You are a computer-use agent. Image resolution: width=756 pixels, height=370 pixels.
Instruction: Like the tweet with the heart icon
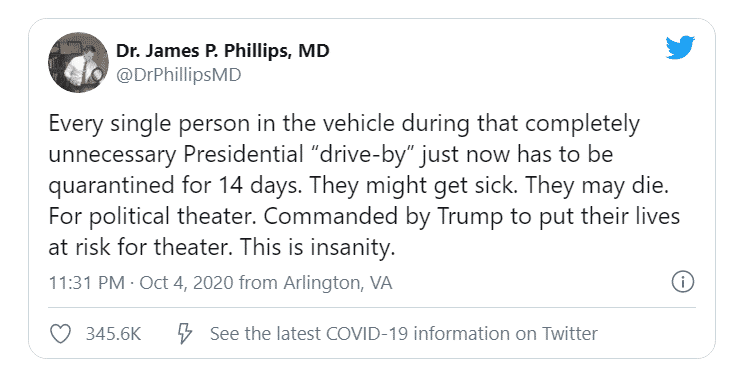61,333
